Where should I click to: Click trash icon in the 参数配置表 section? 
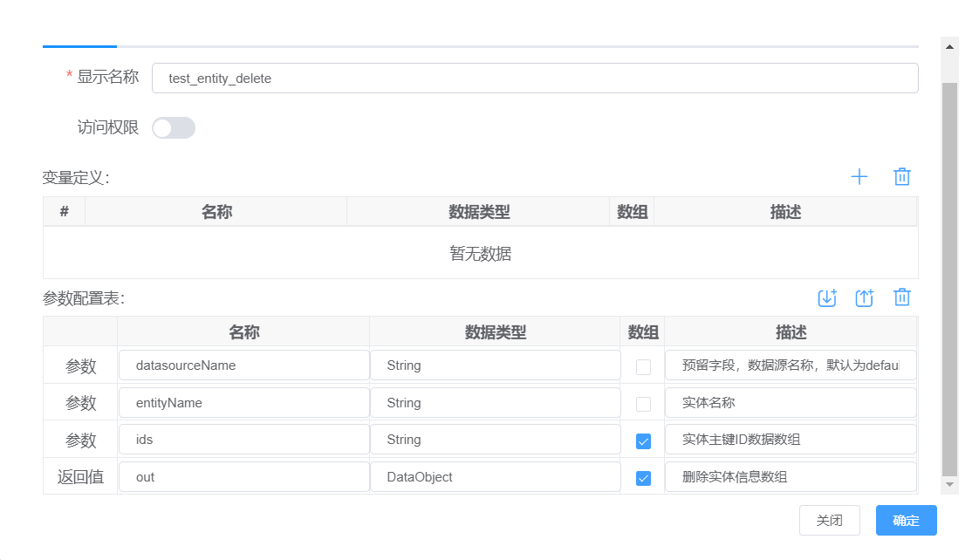pyautogui.click(x=902, y=297)
